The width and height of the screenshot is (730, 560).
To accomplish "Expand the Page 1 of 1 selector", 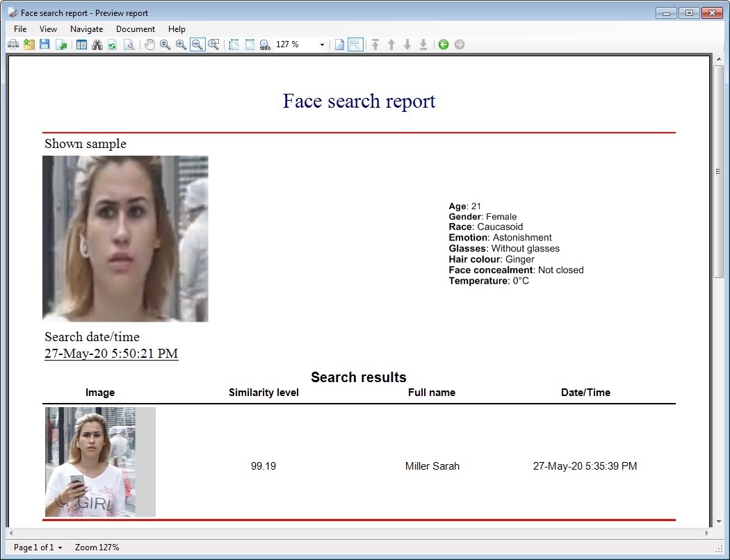I will click(x=38, y=547).
